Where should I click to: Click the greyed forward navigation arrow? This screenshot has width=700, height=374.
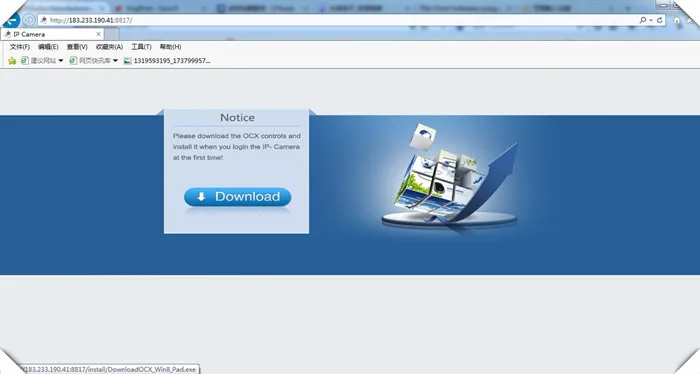(29, 20)
